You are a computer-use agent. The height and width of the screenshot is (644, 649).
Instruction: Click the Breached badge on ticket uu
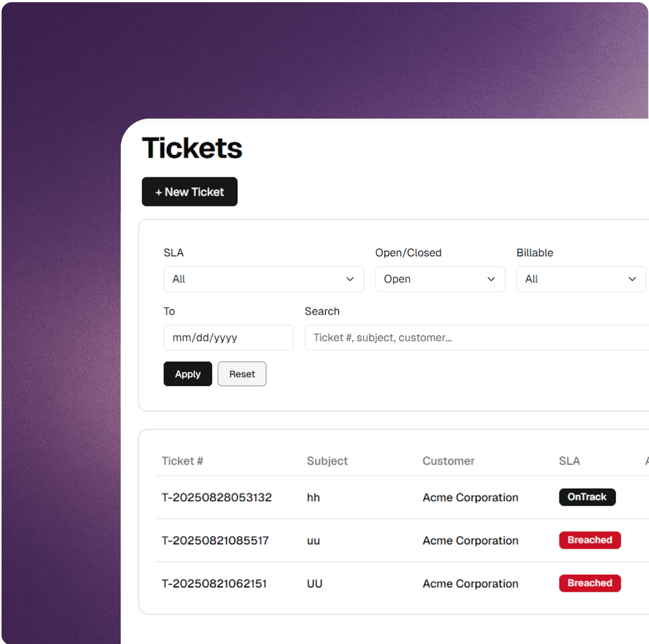pos(590,540)
